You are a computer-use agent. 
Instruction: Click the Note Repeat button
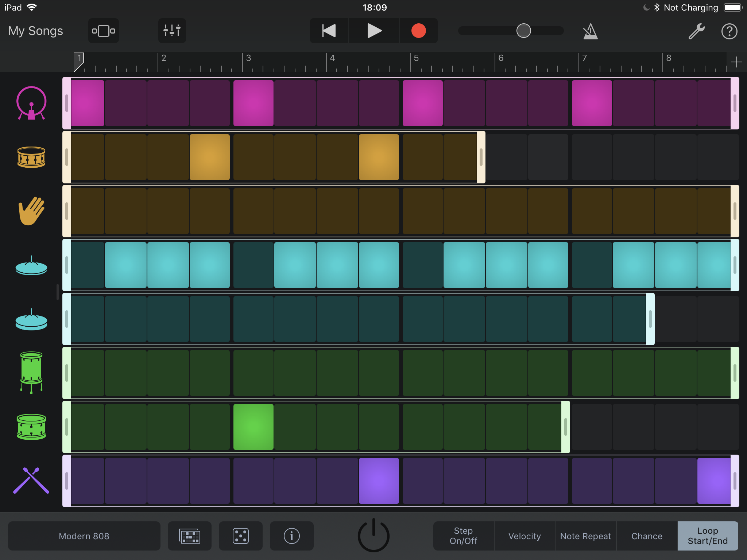[585, 536]
